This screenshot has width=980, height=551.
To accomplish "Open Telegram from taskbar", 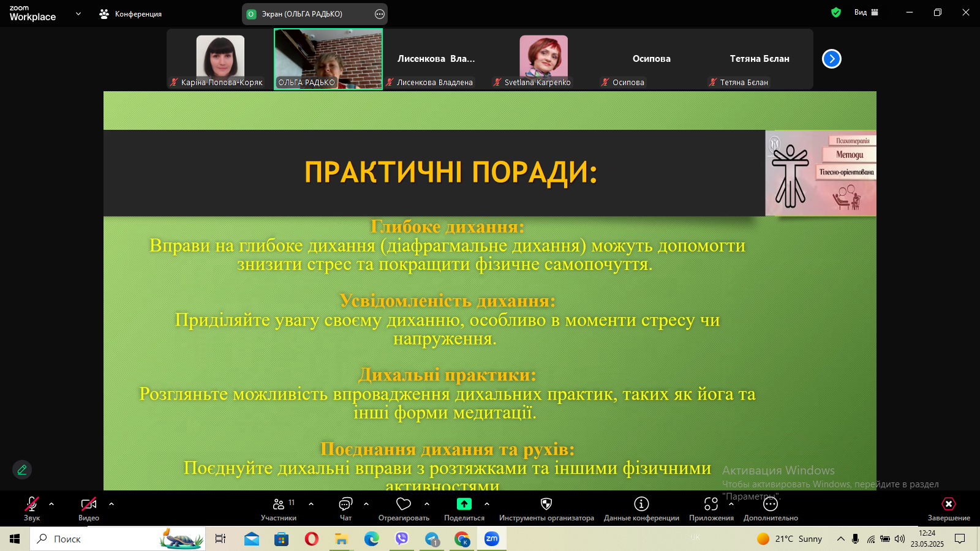I will click(432, 539).
